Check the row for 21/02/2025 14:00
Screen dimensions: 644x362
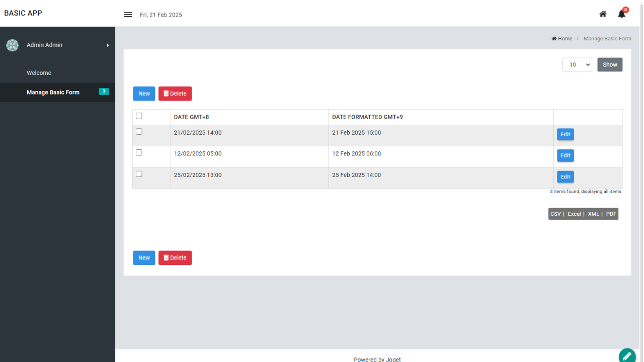pyautogui.click(x=139, y=132)
